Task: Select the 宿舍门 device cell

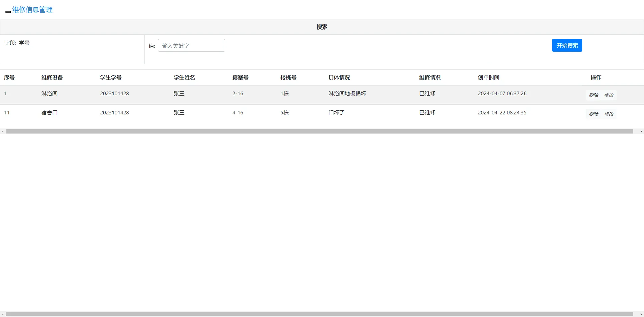Action: (x=49, y=113)
